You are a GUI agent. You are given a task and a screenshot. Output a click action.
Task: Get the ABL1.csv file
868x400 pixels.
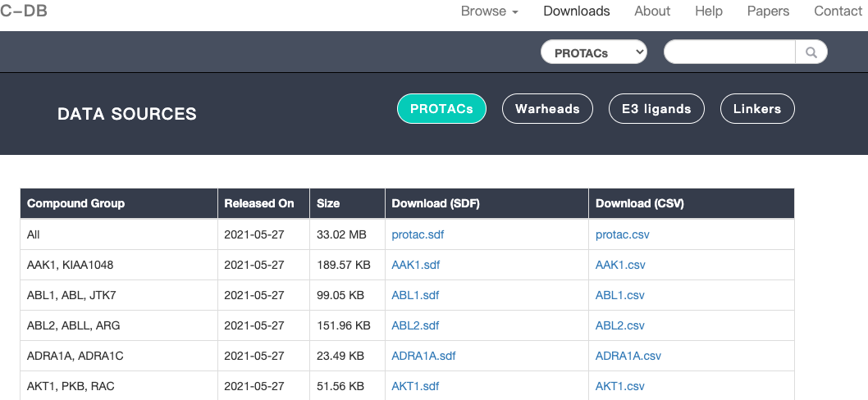tap(620, 295)
